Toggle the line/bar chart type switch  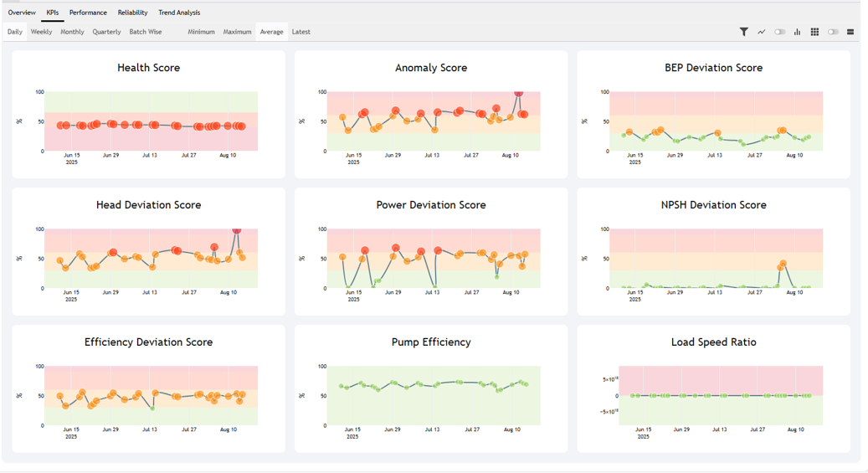779,32
